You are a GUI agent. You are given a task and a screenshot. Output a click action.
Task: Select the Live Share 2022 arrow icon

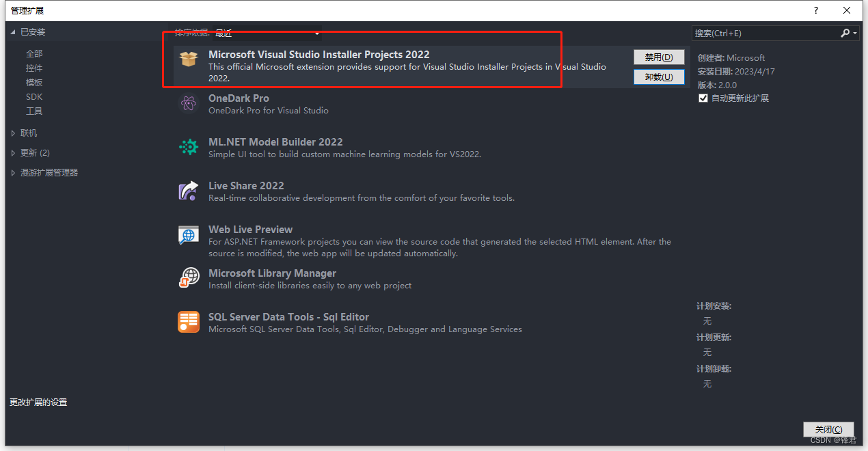coord(189,191)
